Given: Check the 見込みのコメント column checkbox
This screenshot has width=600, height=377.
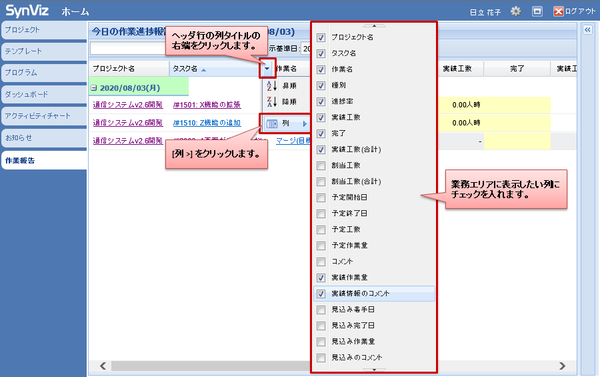Looking at the screenshot, I should 321,358.
